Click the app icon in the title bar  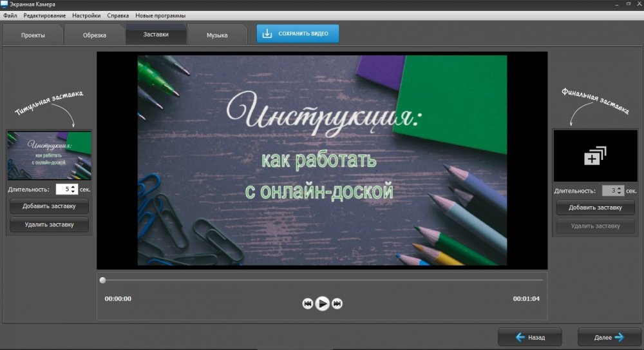click(5, 5)
